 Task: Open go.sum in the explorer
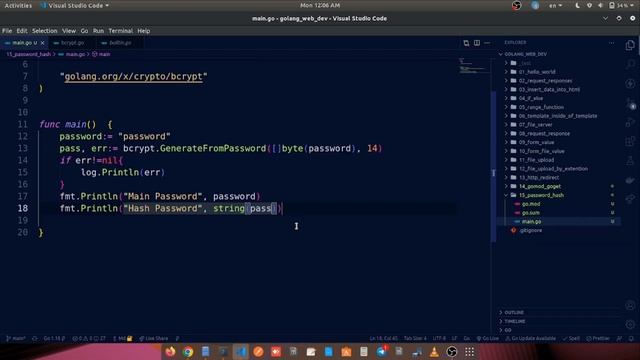[531, 213]
